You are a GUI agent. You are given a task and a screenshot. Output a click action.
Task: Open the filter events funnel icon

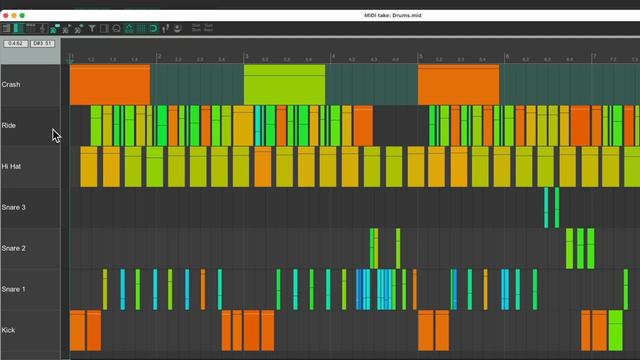(92, 28)
